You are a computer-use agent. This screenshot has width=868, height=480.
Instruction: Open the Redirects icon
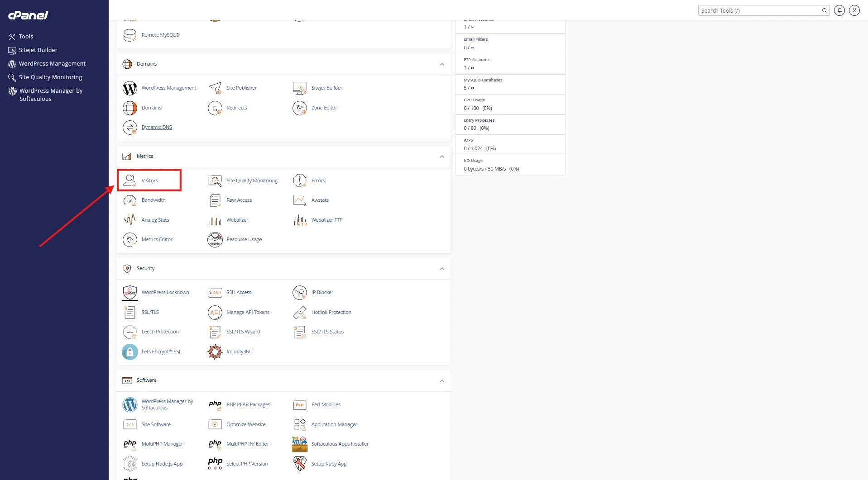click(x=215, y=108)
